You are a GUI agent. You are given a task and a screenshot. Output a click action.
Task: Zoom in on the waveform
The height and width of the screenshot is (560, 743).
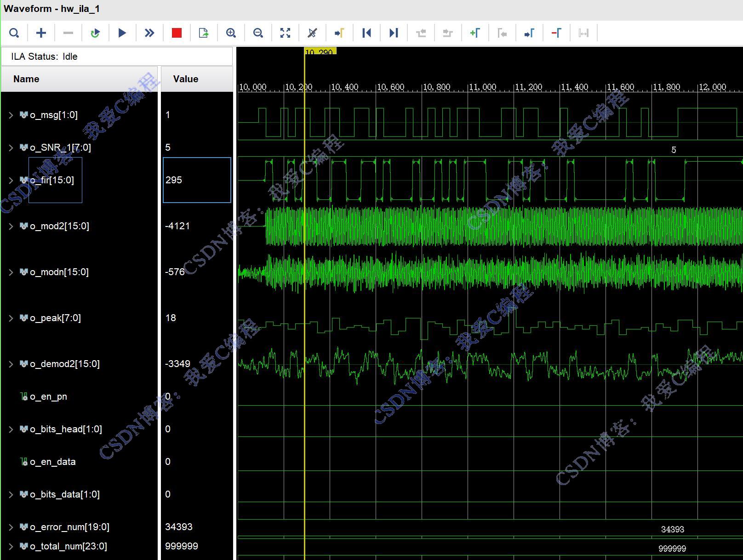click(x=231, y=33)
